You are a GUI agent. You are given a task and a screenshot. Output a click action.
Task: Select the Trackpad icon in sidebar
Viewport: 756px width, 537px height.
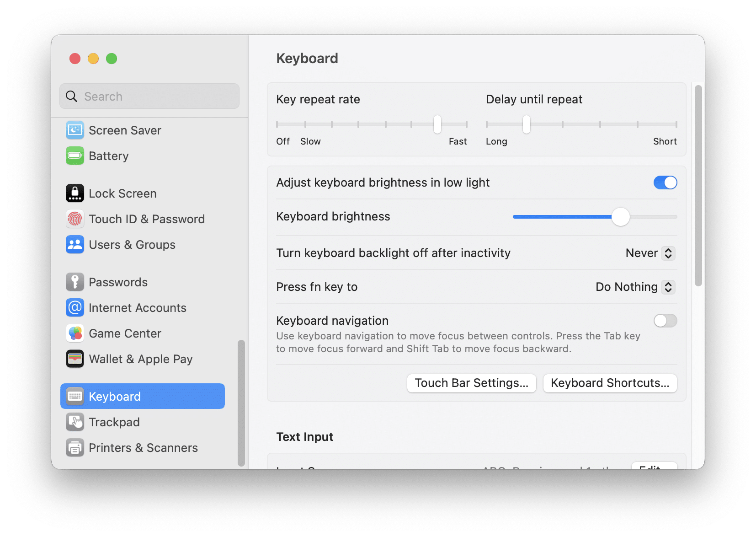(x=75, y=422)
